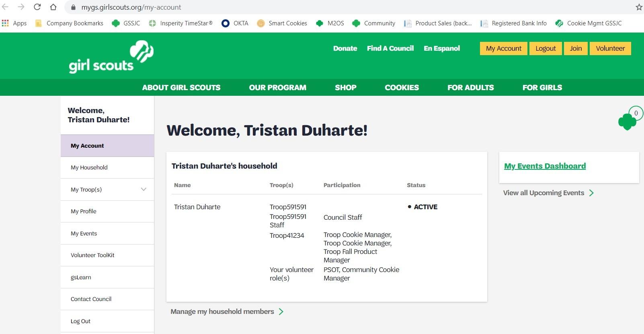644x334 pixels.
Task: Reload the page with the refresh icon
Action: (37, 7)
